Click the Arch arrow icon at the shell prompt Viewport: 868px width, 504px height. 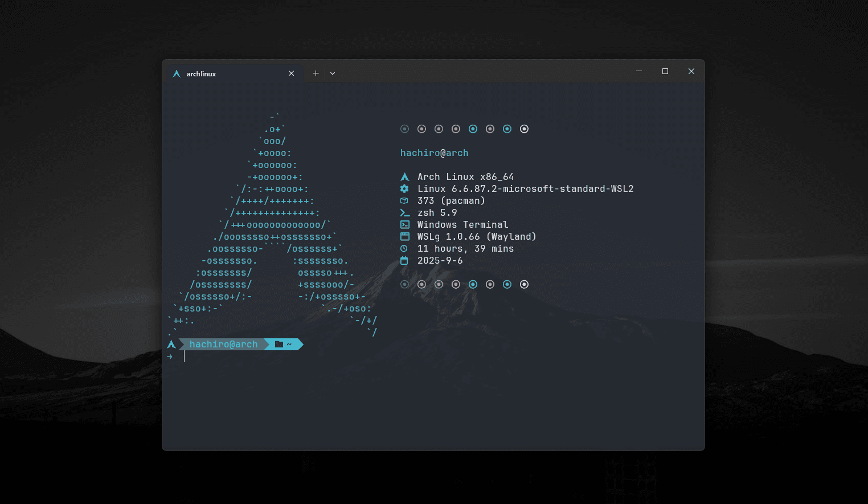click(x=171, y=344)
